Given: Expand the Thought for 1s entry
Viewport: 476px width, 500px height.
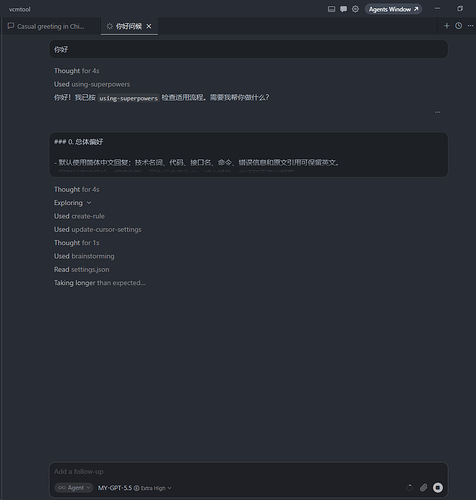Looking at the screenshot, I should (x=77, y=243).
